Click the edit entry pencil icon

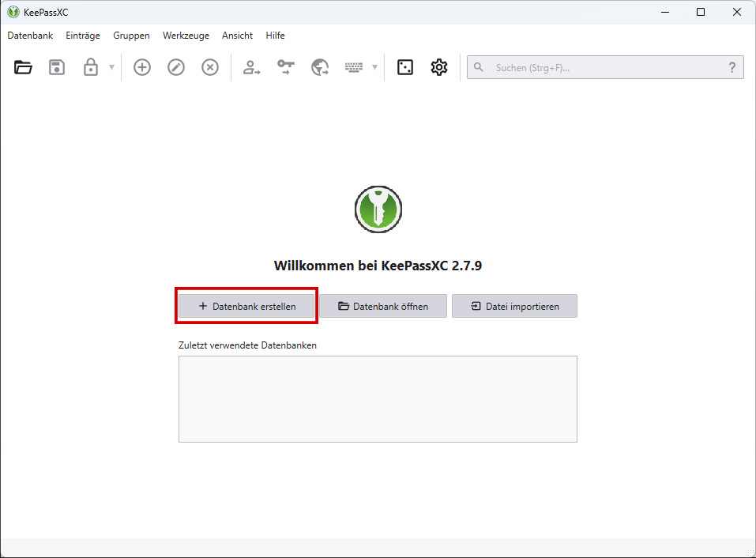click(x=176, y=68)
